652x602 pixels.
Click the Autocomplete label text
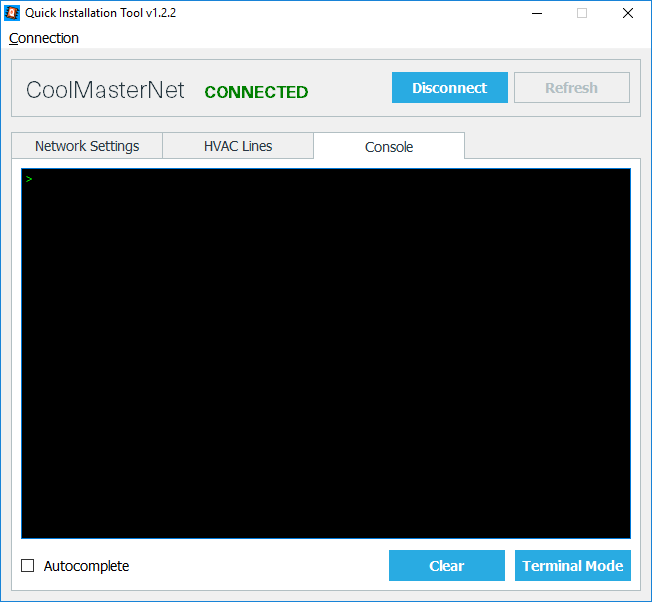coord(86,566)
